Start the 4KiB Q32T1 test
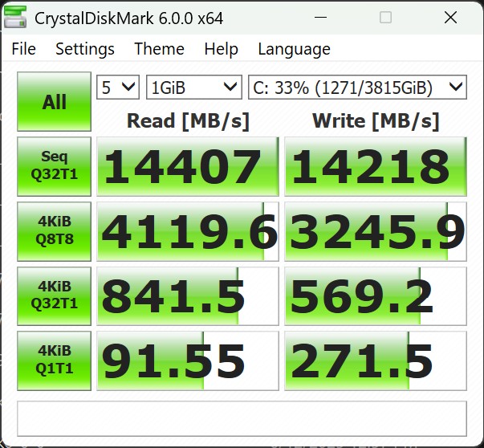This screenshot has width=484, height=448. (x=54, y=296)
